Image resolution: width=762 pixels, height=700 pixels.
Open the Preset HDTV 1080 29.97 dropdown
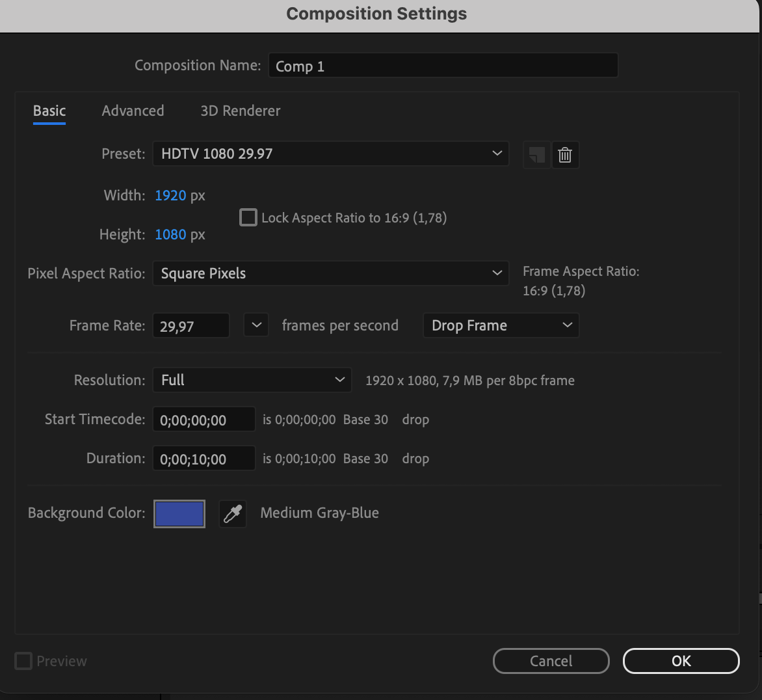click(x=330, y=154)
